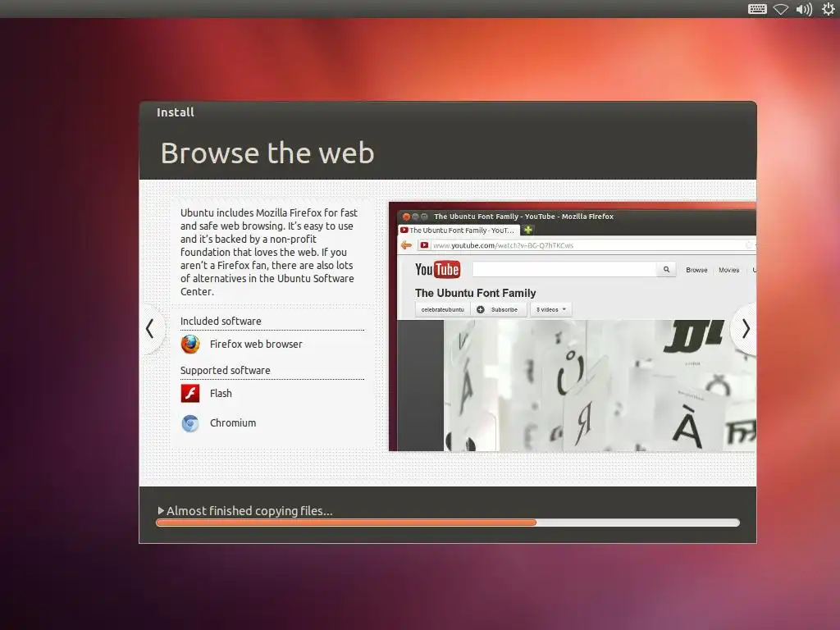Advance to the next slide arrow
This screenshot has height=630, width=840.
745,329
